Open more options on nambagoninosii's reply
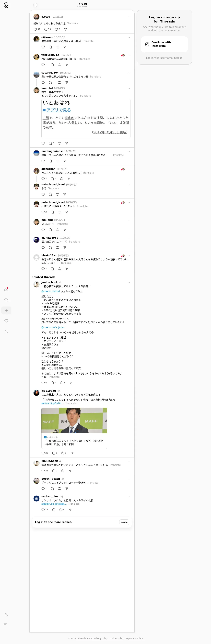 129,151
